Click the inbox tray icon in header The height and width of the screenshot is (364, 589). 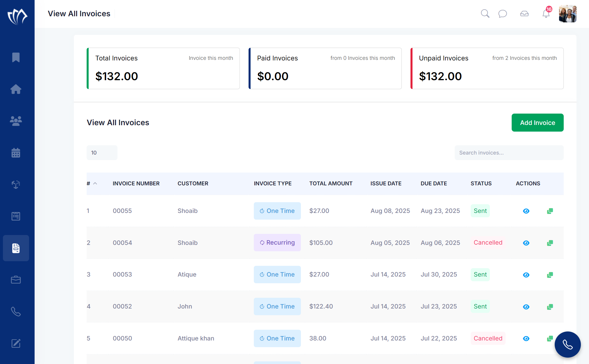coord(524,14)
